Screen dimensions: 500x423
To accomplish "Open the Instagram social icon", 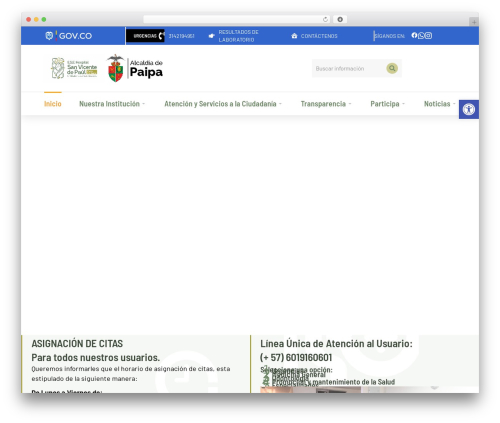I will 428,35.
